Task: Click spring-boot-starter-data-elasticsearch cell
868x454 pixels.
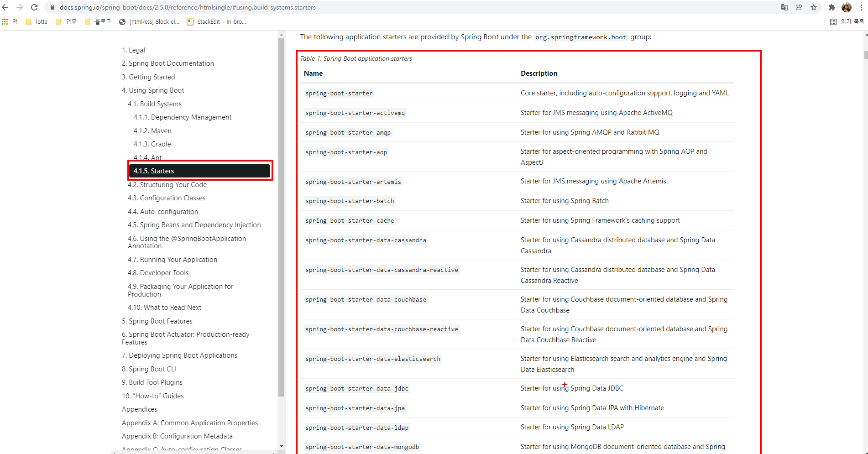Action: tap(373, 359)
